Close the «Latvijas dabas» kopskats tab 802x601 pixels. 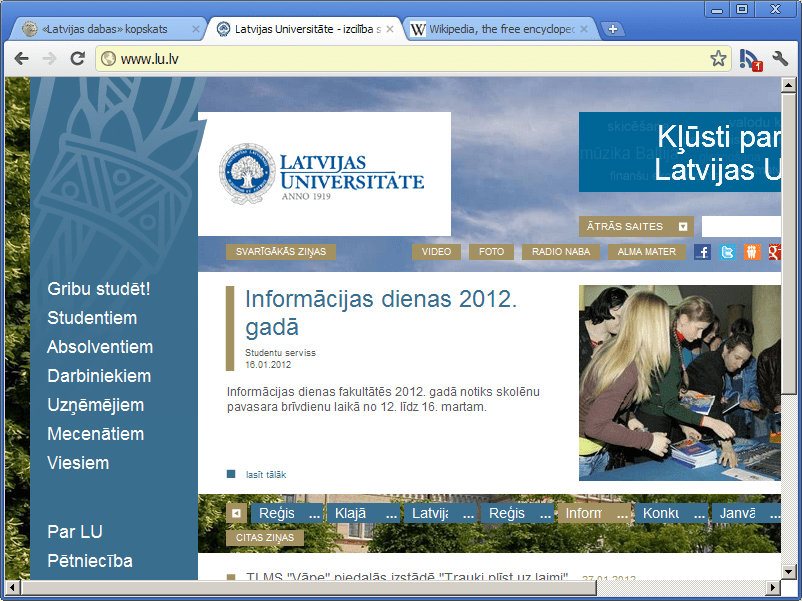tap(195, 29)
